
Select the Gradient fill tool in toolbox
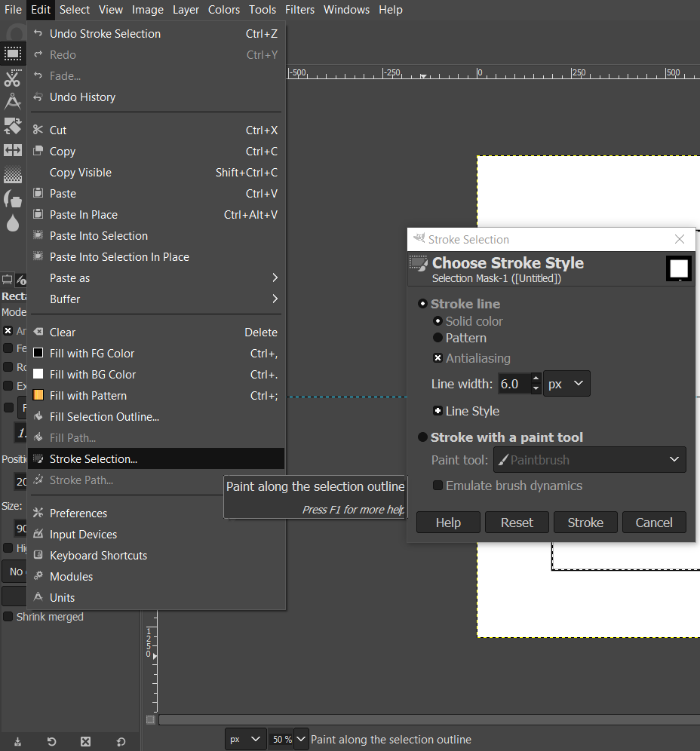point(13,174)
